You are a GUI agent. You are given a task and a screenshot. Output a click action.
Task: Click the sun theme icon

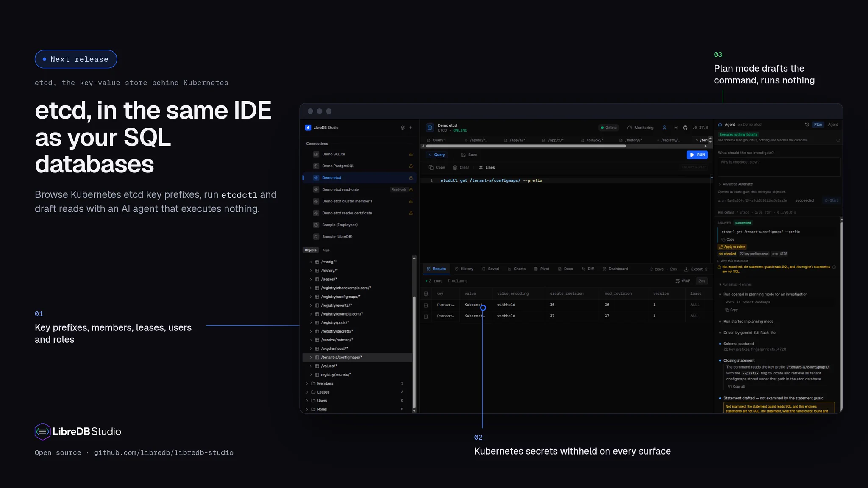pyautogui.click(x=676, y=128)
